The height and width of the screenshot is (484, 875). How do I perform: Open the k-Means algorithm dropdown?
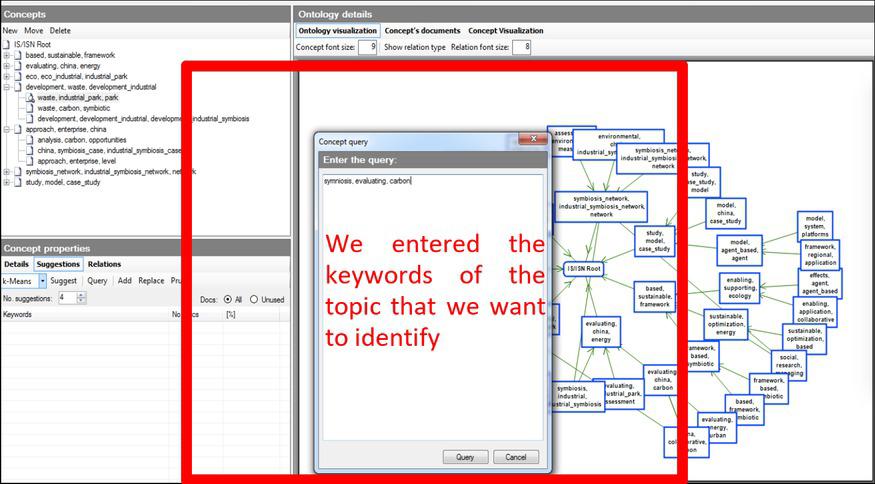tap(43, 281)
